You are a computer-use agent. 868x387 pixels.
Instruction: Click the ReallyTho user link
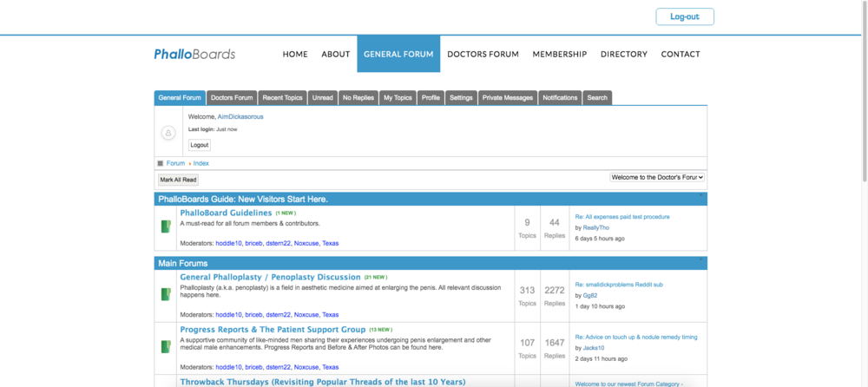coord(595,227)
